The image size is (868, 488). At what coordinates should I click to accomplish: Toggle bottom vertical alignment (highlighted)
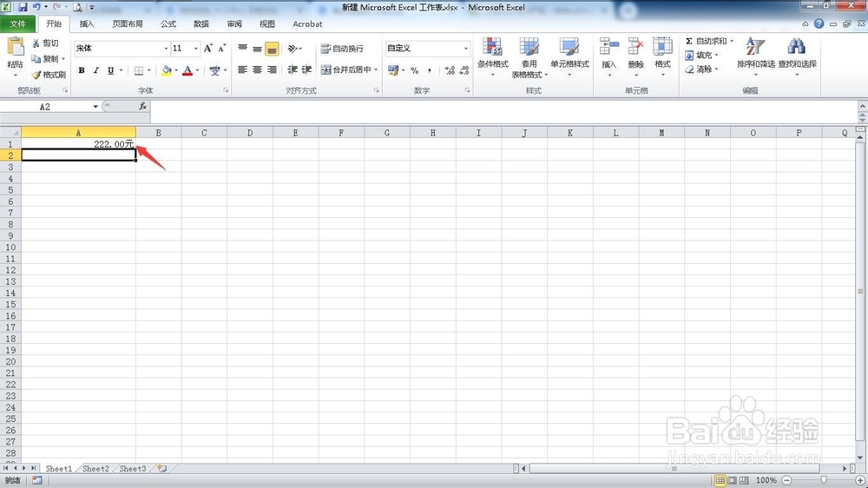pyautogui.click(x=272, y=49)
